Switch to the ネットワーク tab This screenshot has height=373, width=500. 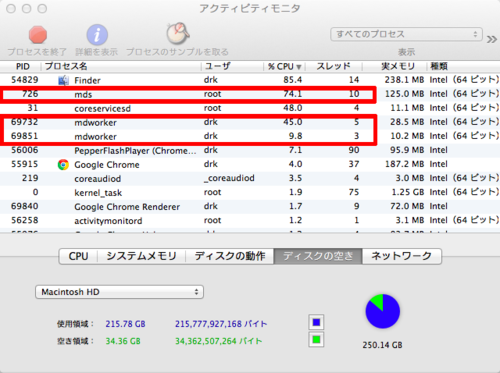pos(402,256)
